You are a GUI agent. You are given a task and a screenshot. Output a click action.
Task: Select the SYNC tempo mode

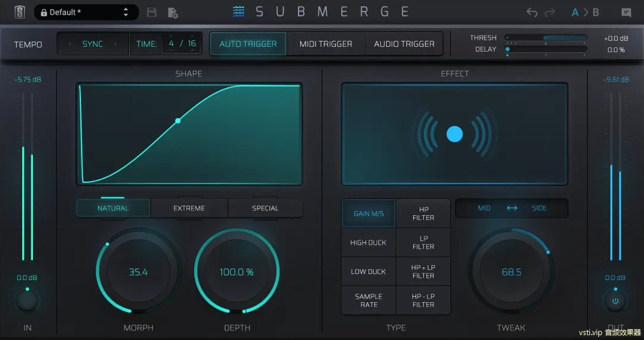92,44
